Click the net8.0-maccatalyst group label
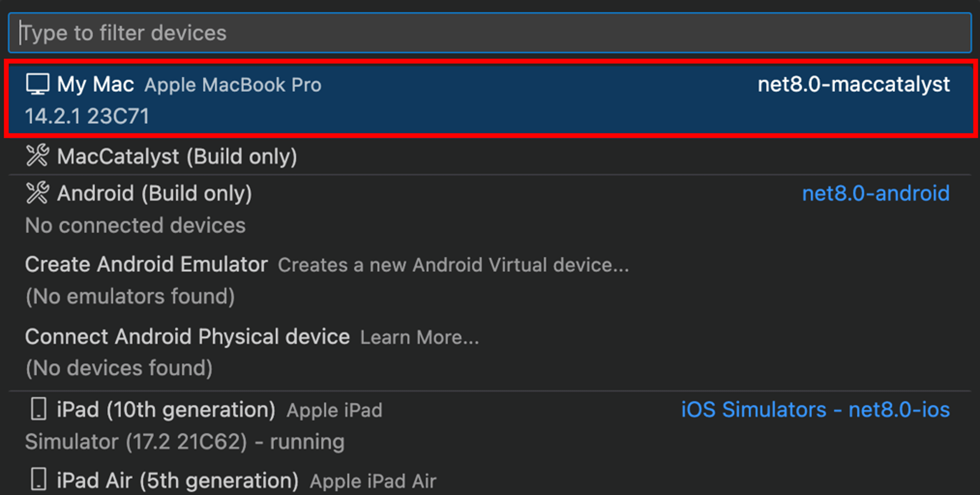The image size is (980, 495). (853, 84)
